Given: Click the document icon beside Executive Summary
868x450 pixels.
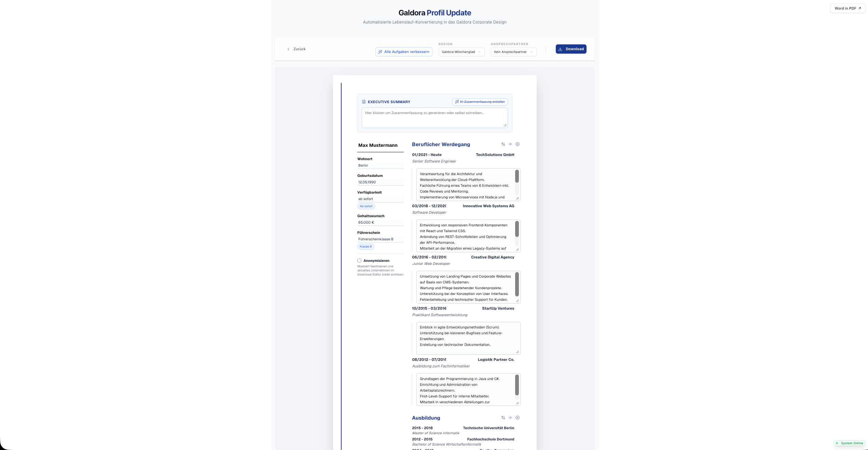Looking at the screenshot, I should 364,102.
